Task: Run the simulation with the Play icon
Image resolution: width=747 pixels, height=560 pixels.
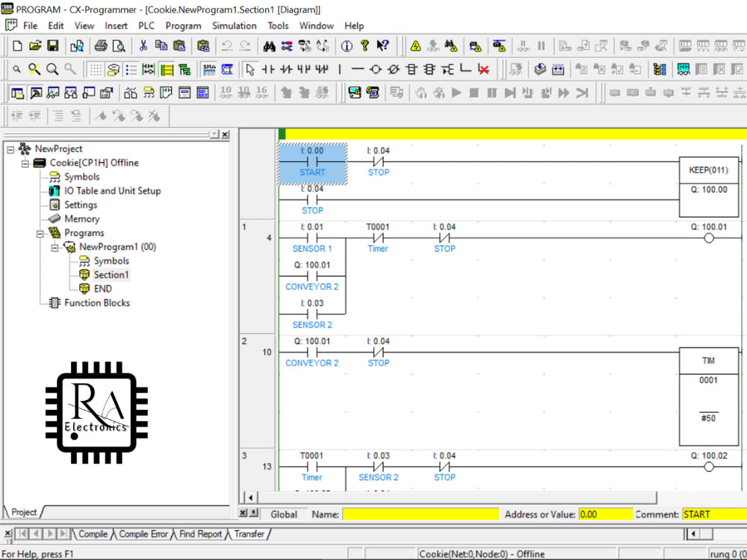Action: point(457,93)
